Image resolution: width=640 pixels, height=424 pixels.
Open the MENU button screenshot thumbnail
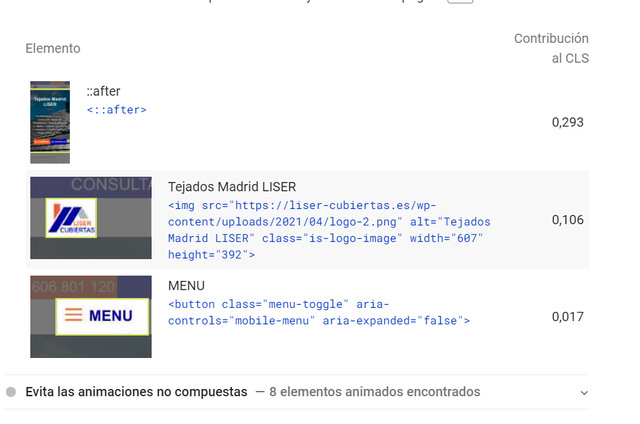click(x=91, y=317)
